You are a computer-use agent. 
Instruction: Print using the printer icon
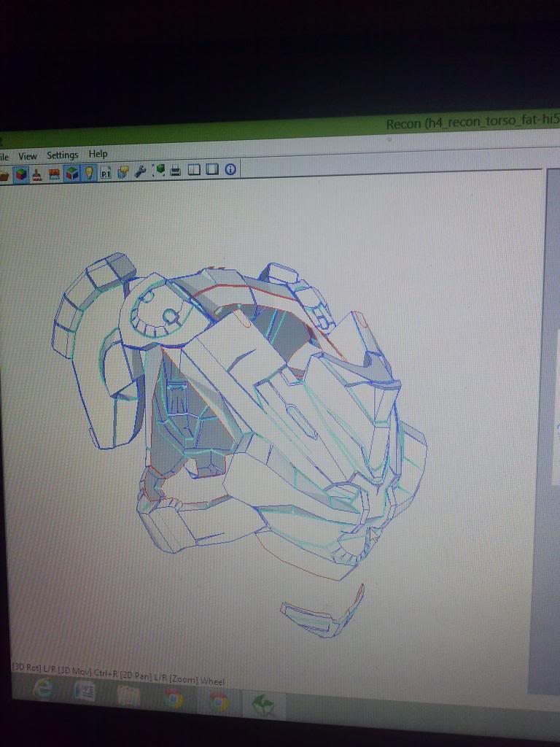[176, 169]
